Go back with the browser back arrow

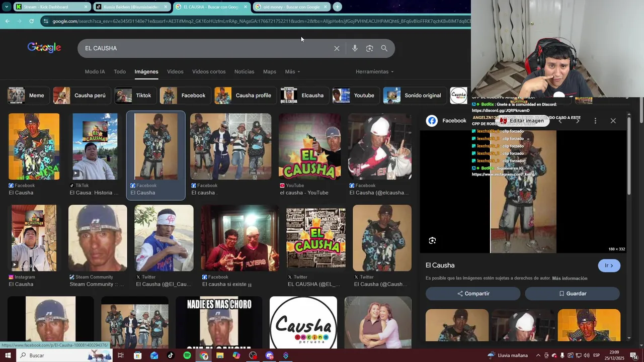(x=7, y=21)
